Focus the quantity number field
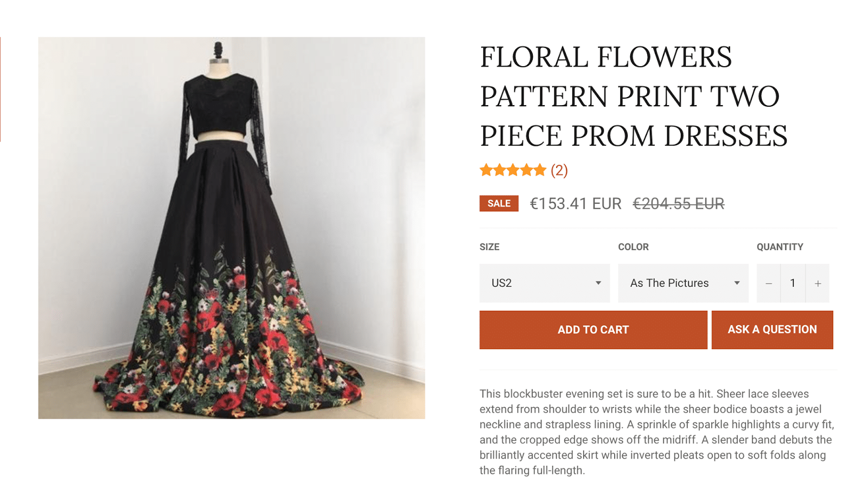 793,283
